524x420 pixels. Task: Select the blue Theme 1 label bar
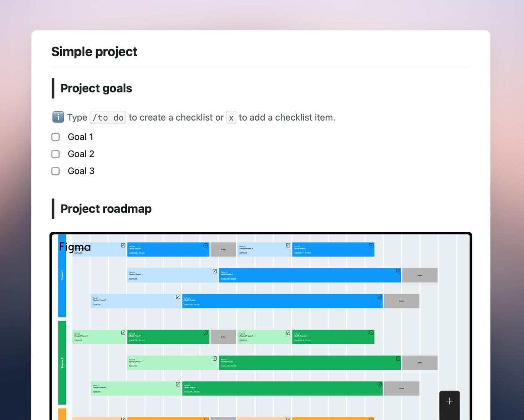coord(62,276)
